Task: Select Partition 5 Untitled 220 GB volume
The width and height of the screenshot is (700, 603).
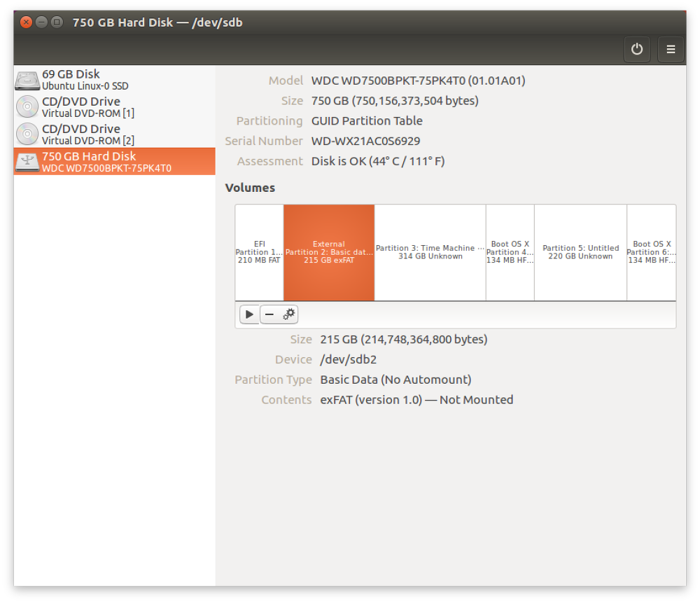Action: tap(580, 252)
